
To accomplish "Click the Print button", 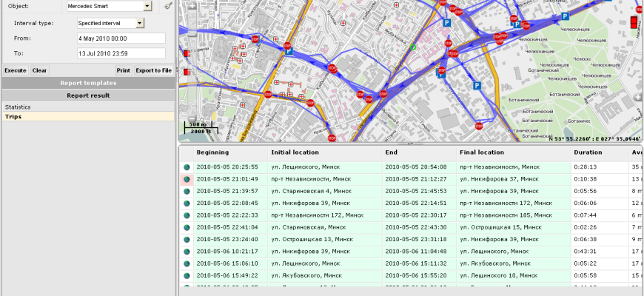I will [x=123, y=70].
